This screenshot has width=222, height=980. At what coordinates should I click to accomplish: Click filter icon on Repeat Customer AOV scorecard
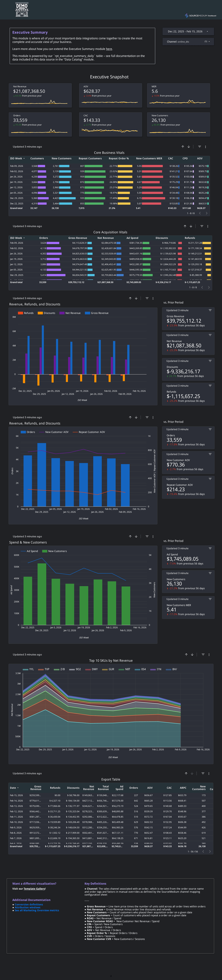click(210, 479)
